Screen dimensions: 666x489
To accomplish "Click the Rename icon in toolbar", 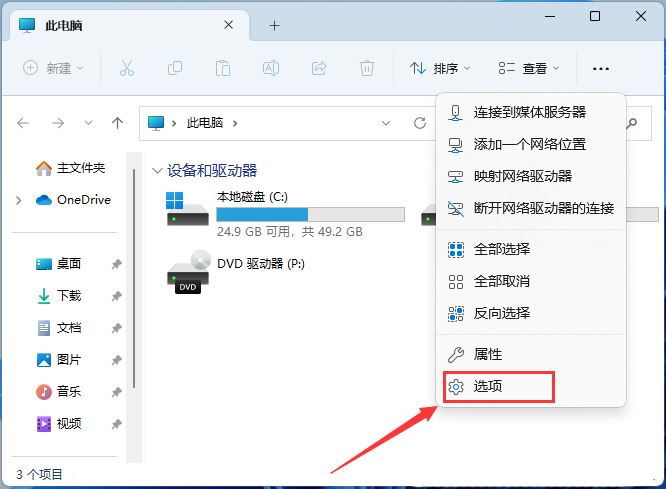I will (270, 68).
